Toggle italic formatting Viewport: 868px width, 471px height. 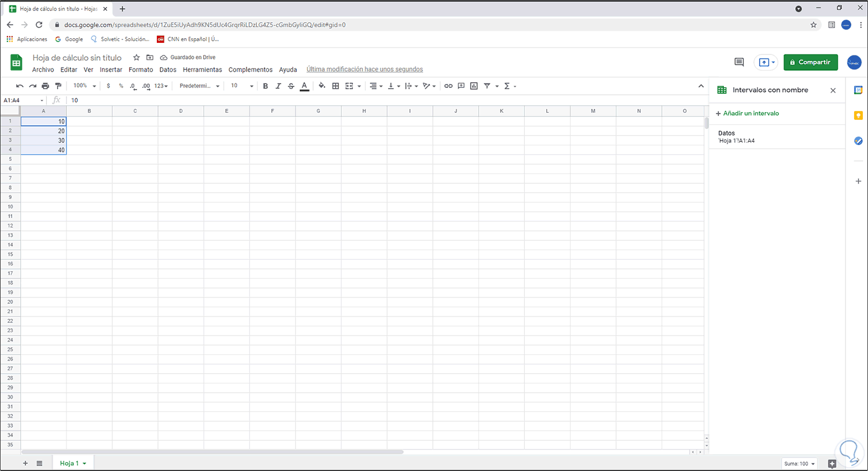click(278, 86)
